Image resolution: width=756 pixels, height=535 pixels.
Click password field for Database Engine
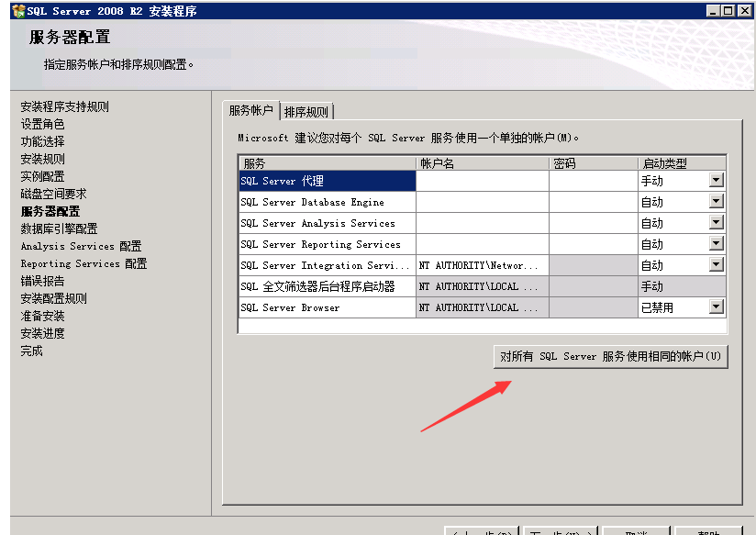tap(594, 202)
